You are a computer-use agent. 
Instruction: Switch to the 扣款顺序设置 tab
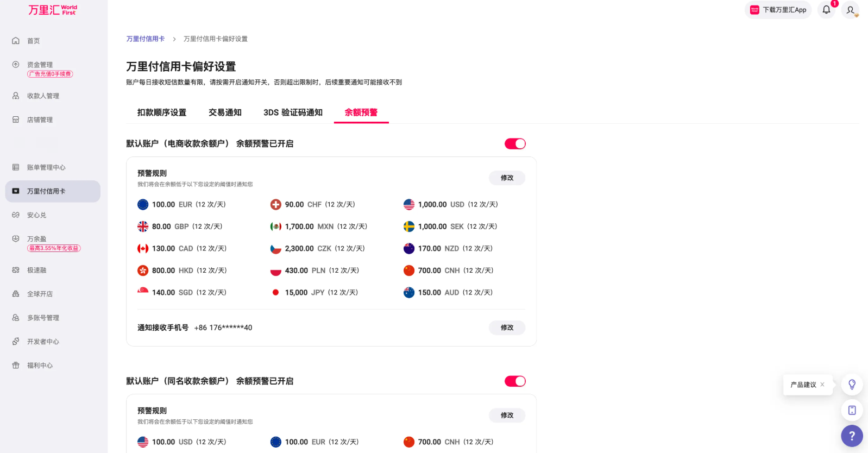162,112
